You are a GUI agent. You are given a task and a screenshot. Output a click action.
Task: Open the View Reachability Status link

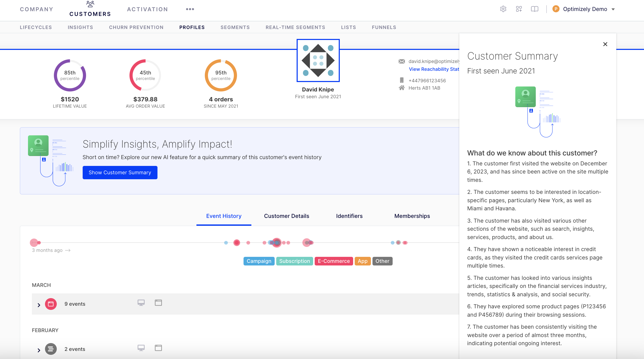(434, 69)
